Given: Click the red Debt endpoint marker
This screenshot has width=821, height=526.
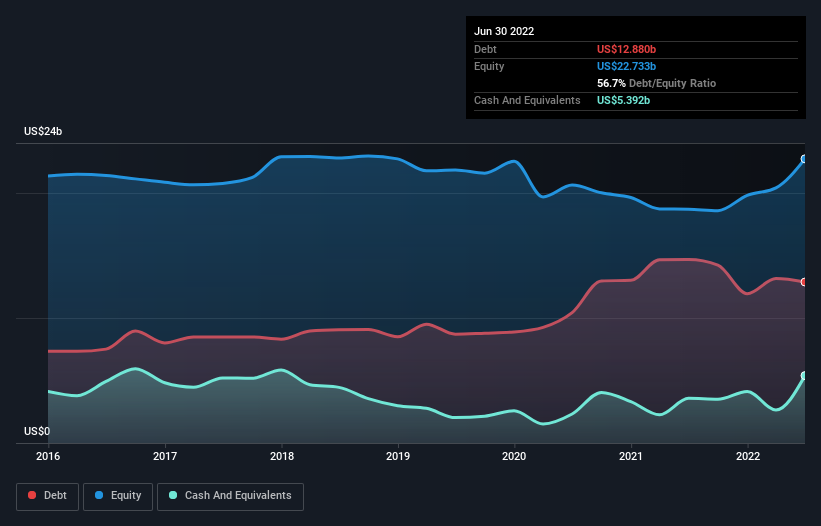Looking at the screenshot, I should point(804,282).
